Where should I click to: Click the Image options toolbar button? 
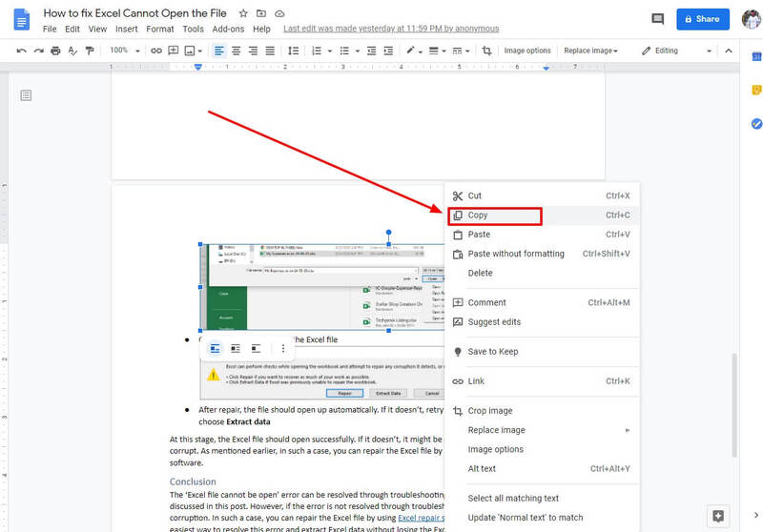point(527,51)
